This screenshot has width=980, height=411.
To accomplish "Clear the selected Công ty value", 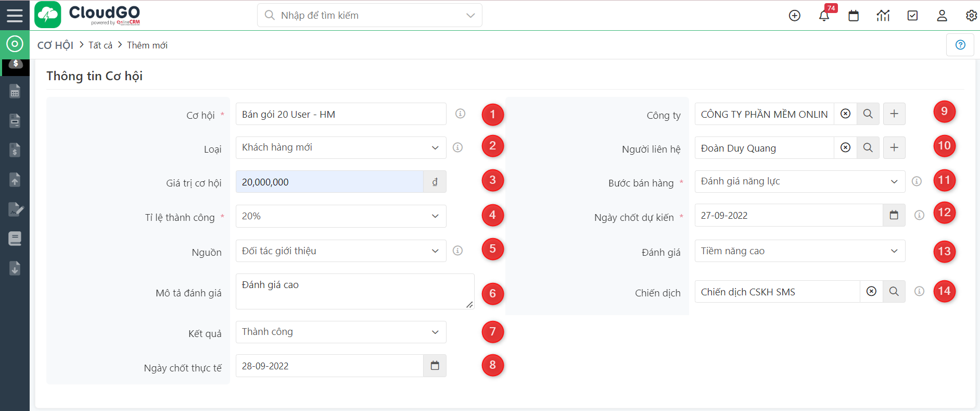I will (x=846, y=114).
